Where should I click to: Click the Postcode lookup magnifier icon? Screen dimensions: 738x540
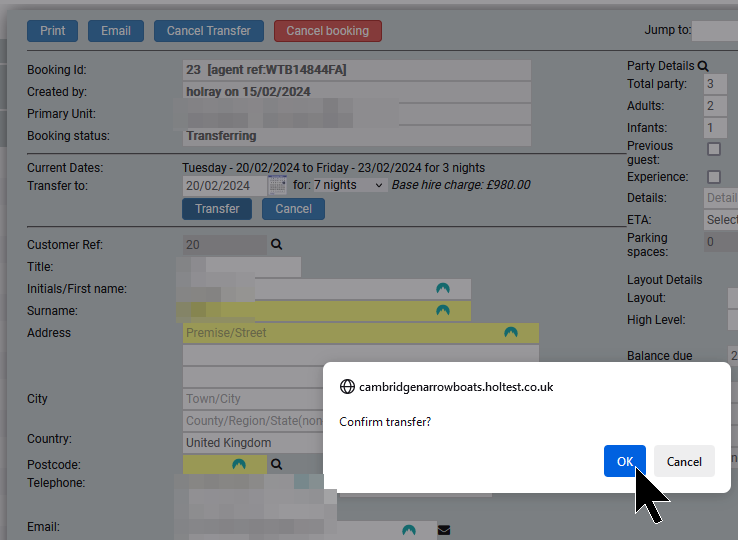pyautogui.click(x=277, y=465)
